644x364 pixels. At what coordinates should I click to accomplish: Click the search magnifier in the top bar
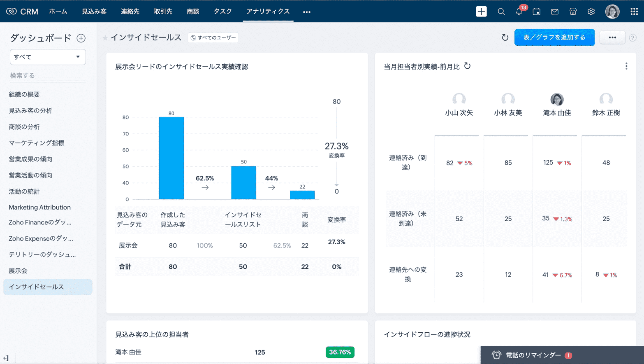(x=501, y=12)
